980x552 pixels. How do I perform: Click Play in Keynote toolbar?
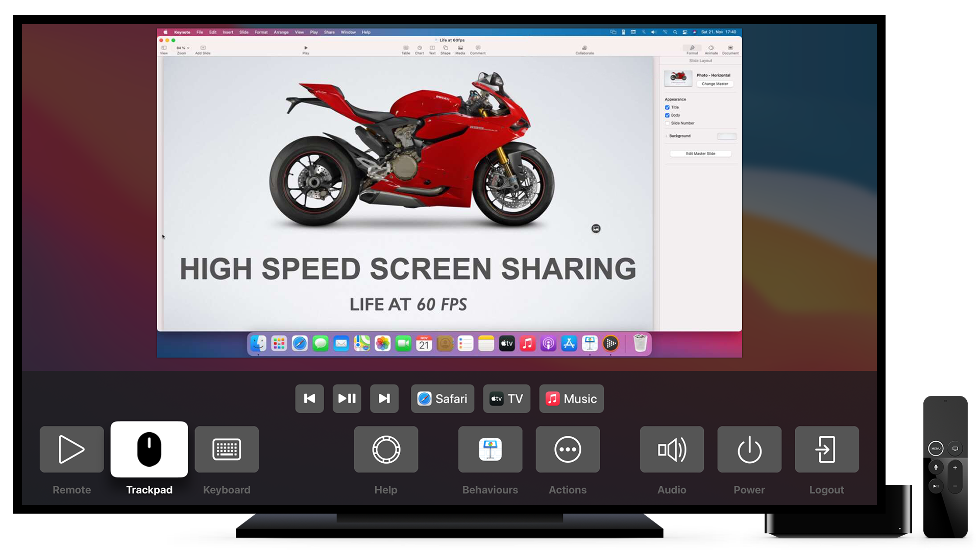click(306, 49)
